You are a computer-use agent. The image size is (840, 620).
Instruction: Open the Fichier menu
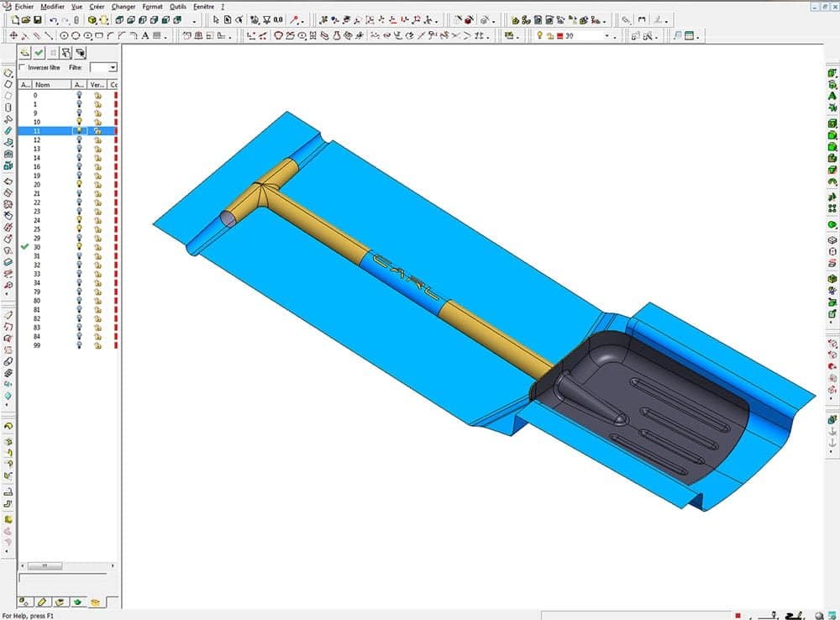click(25, 6)
